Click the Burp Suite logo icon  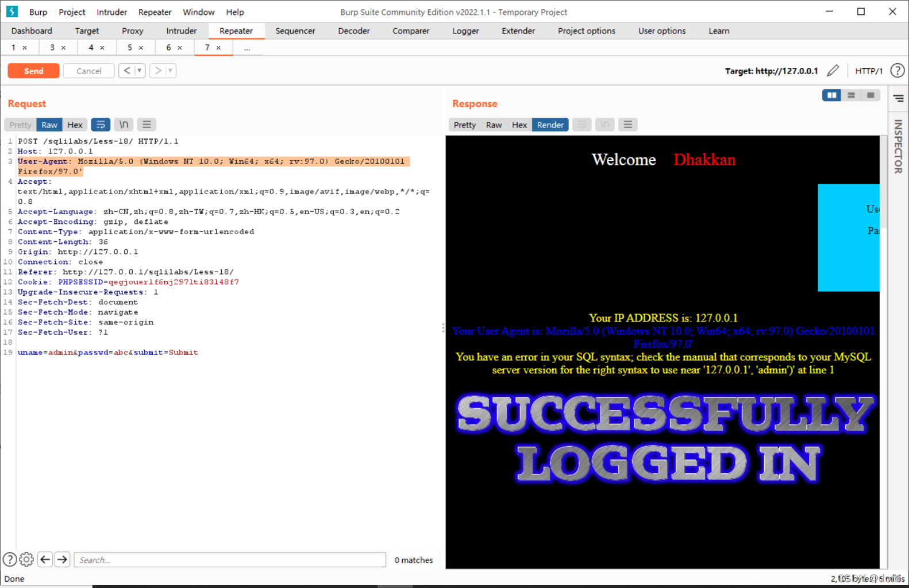[x=11, y=11]
